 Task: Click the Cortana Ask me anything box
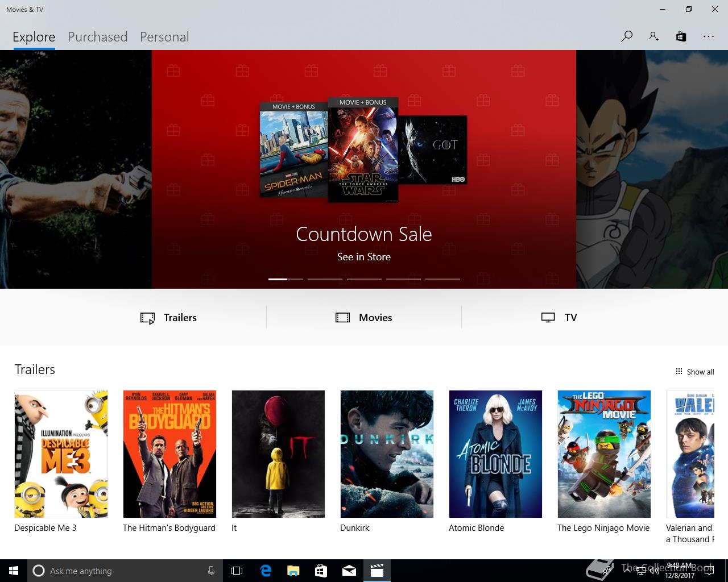[125, 571]
